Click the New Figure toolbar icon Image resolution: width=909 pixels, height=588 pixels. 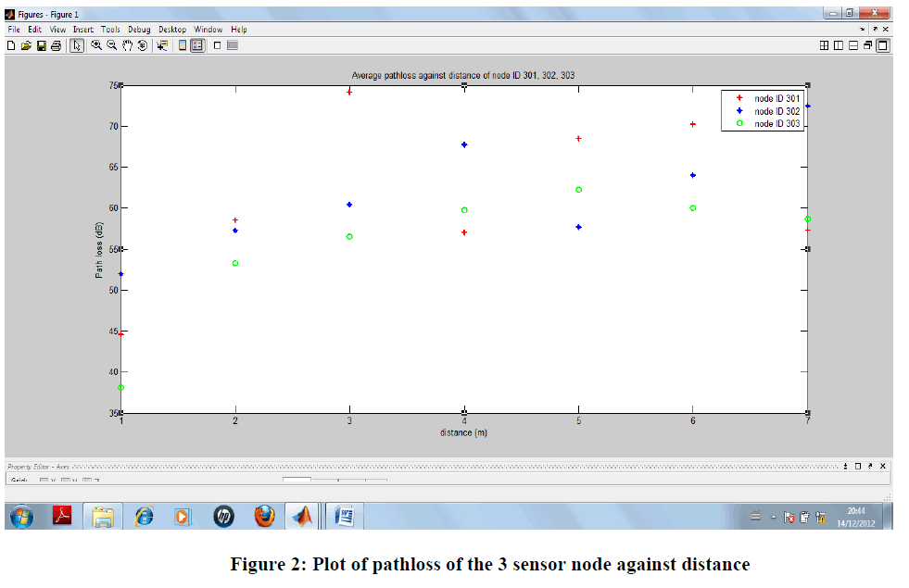(x=12, y=44)
